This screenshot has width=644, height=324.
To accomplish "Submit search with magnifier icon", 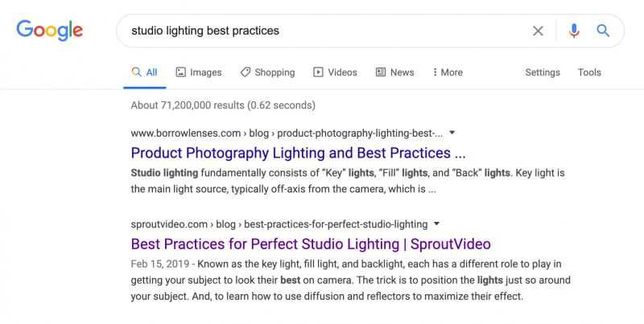I will click(603, 31).
